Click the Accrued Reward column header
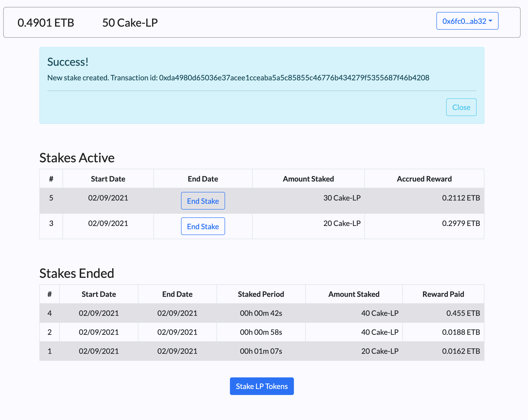 point(424,179)
